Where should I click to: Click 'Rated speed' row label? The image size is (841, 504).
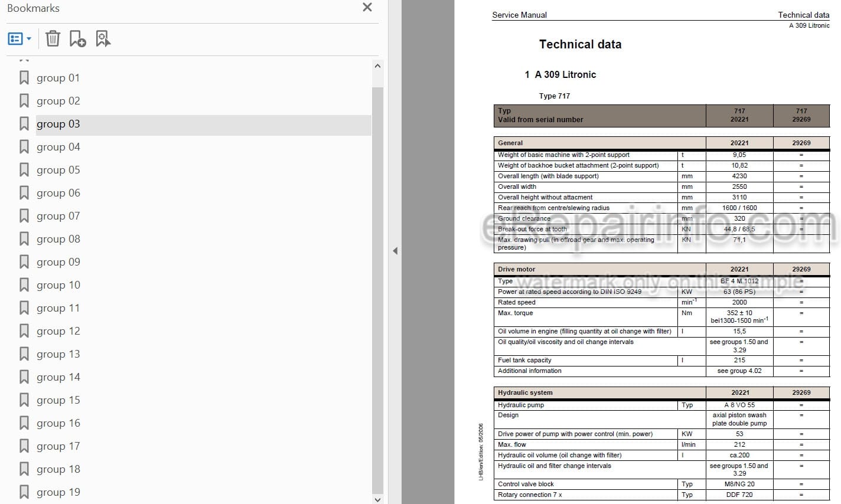click(517, 302)
